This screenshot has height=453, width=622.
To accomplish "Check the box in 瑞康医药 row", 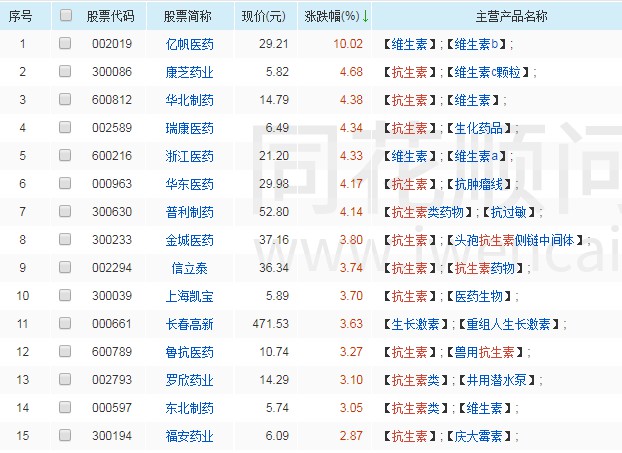I will pos(65,127).
